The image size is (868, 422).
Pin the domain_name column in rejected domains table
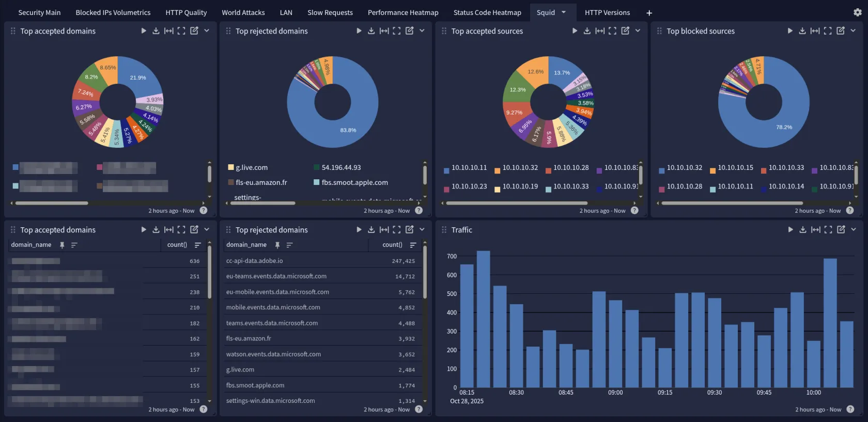click(x=277, y=245)
